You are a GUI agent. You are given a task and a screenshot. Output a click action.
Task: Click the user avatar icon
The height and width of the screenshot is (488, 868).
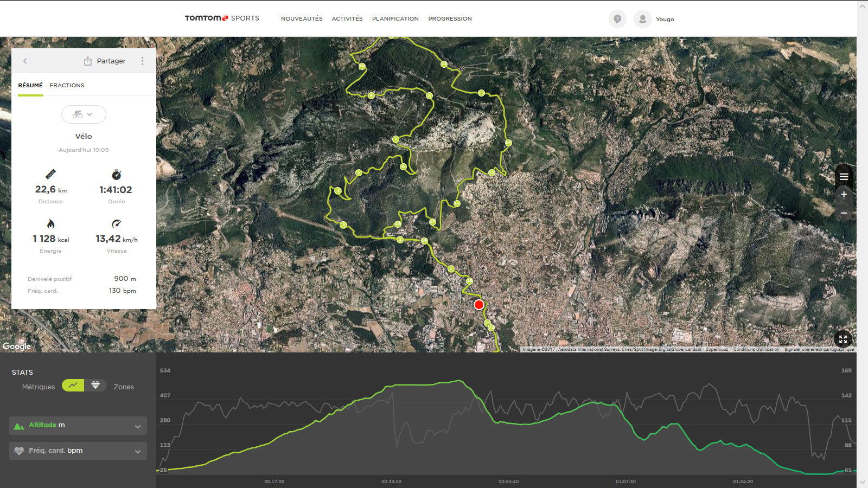[643, 19]
